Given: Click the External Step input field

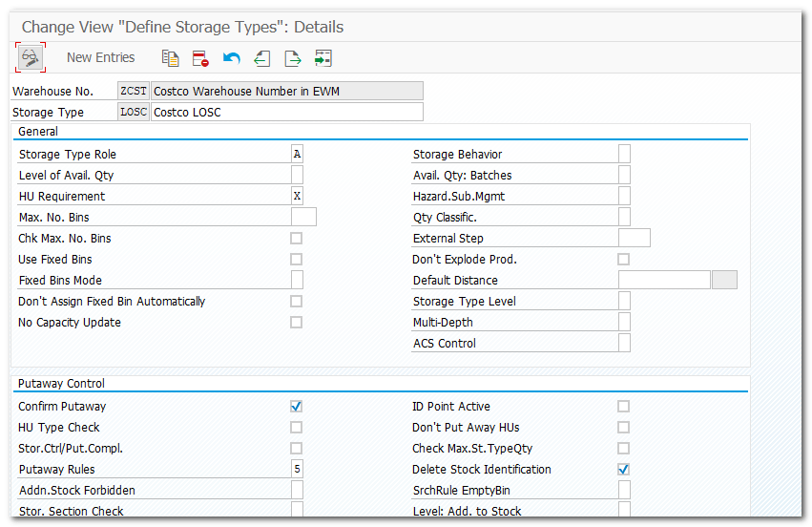Looking at the screenshot, I should [x=635, y=239].
